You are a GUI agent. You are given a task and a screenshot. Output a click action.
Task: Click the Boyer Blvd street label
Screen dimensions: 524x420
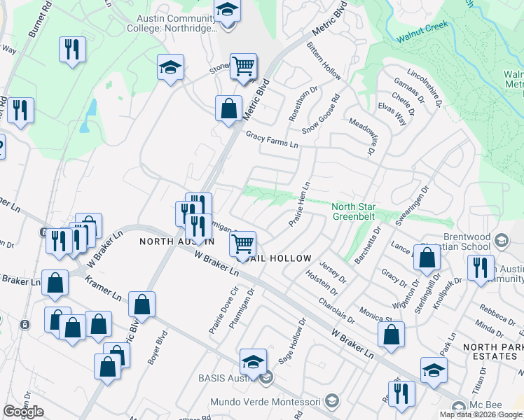(158, 348)
